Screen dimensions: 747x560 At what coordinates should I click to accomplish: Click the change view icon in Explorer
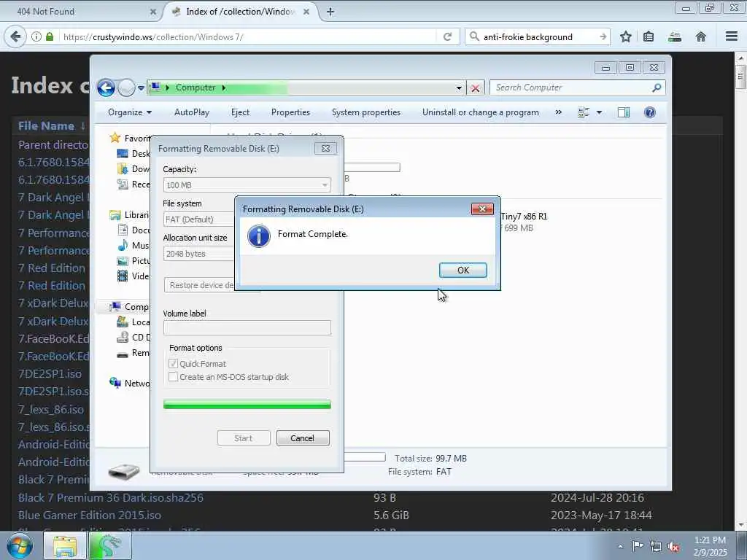(x=584, y=112)
